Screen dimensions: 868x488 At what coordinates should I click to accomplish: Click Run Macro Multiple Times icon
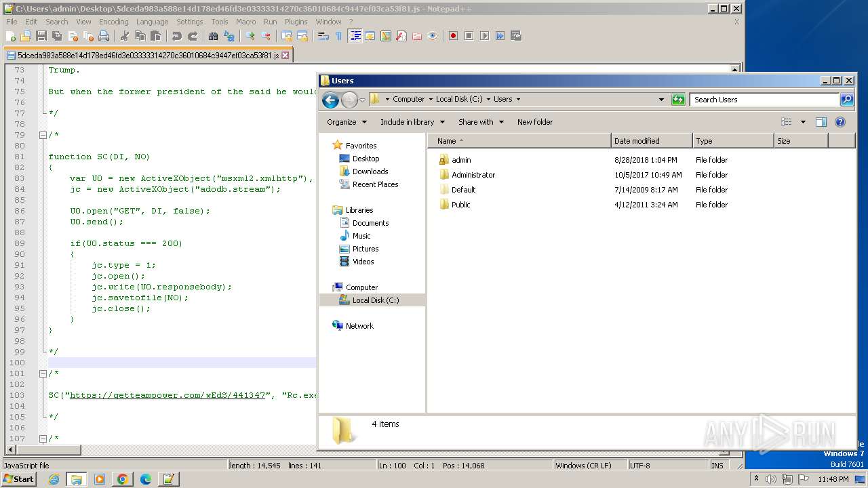[500, 36]
